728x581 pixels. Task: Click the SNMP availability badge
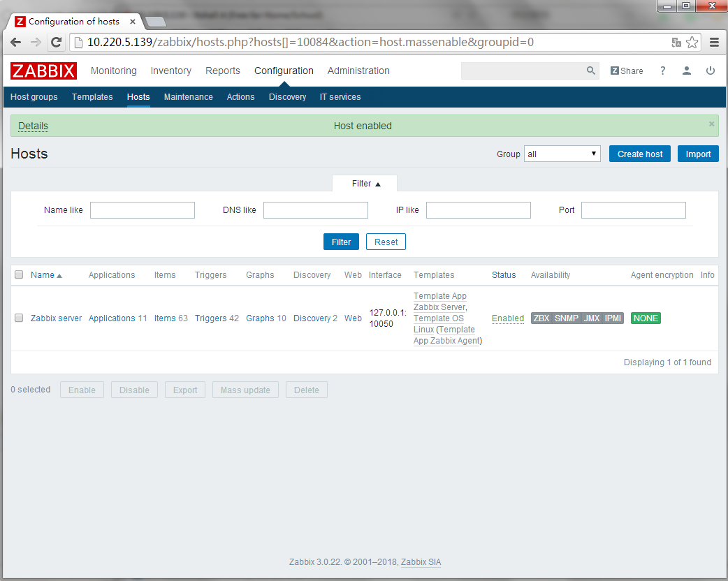coord(567,318)
